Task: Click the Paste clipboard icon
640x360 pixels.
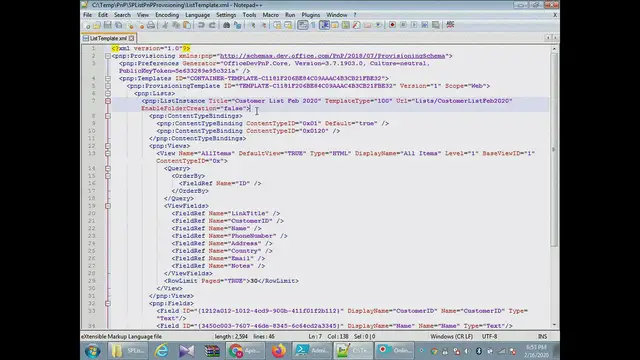Action: tap(187, 25)
